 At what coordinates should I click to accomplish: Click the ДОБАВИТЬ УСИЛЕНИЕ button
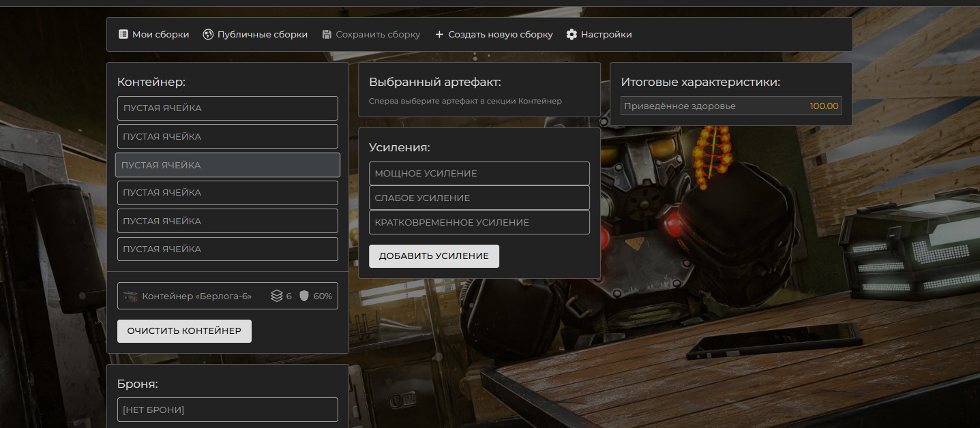(x=434, y=256)
